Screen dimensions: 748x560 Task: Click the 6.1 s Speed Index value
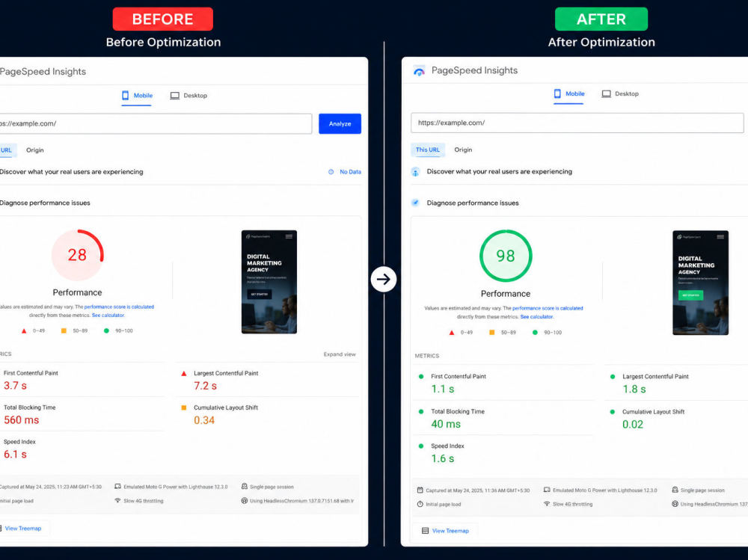[x=15, y=455]
